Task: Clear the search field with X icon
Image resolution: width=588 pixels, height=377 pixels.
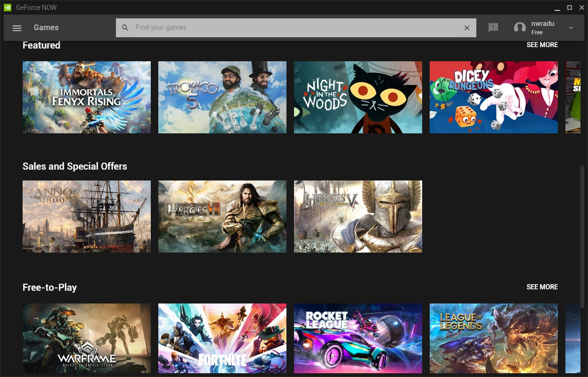Action: pos(467,28)
